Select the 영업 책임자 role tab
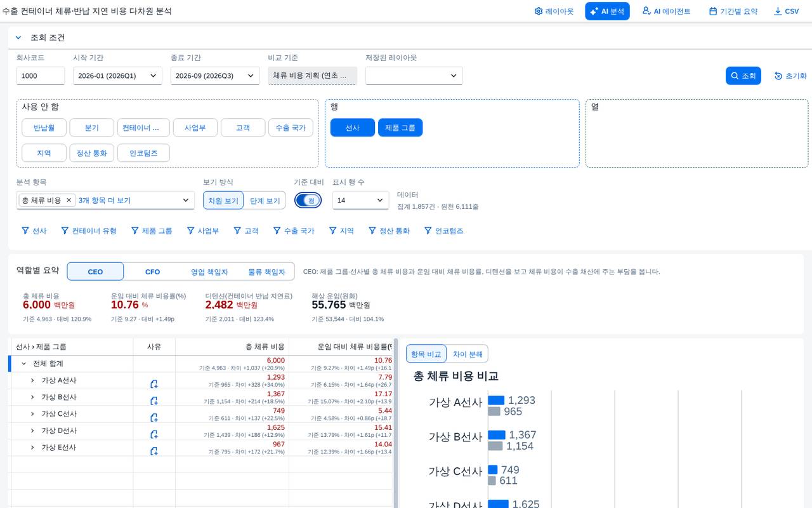This screenshot has height=508, width=812. 209,271
